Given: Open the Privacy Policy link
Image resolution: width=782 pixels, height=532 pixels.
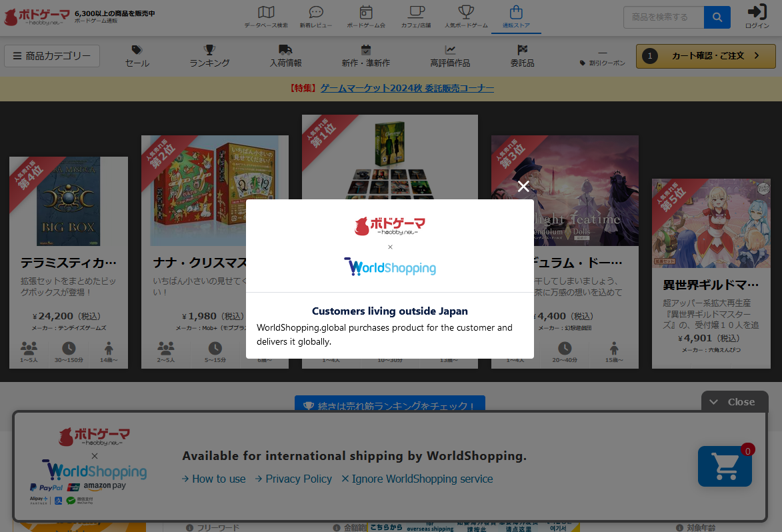Looking at the screenshot, I should (x=293, y=479).
